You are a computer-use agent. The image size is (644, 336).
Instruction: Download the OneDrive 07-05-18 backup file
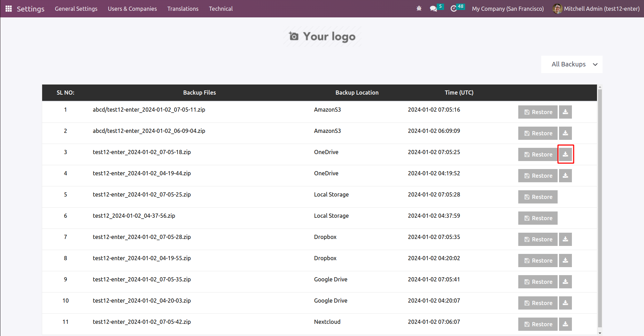coord(565,154)
